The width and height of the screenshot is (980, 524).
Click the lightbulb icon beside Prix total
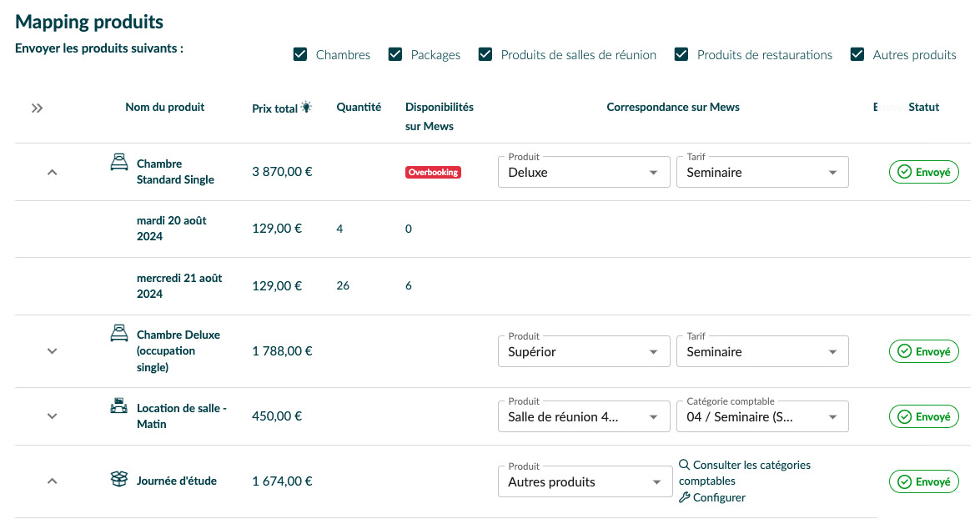(306, 108)
